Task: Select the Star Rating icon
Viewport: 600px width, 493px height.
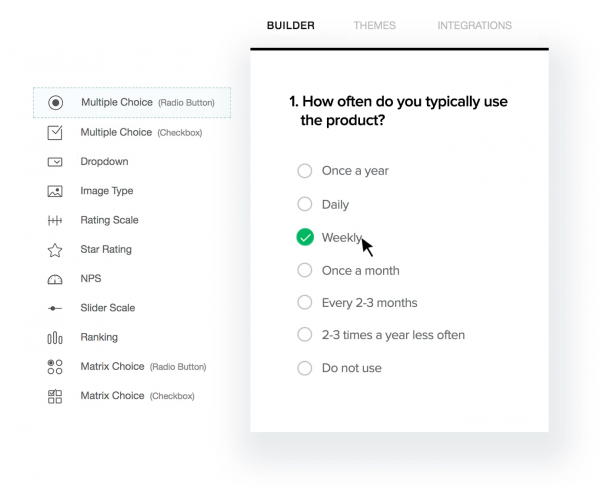Action: (x=56, y=250)
